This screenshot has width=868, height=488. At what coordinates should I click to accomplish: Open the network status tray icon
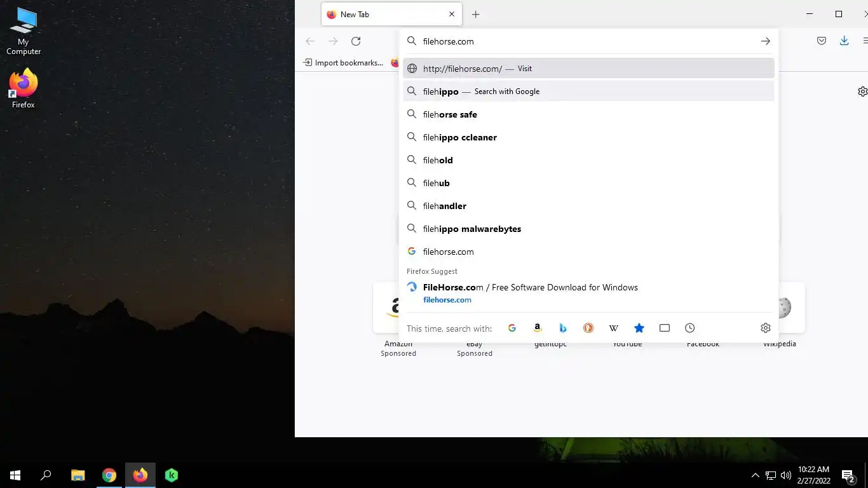(x=771, y=475)
